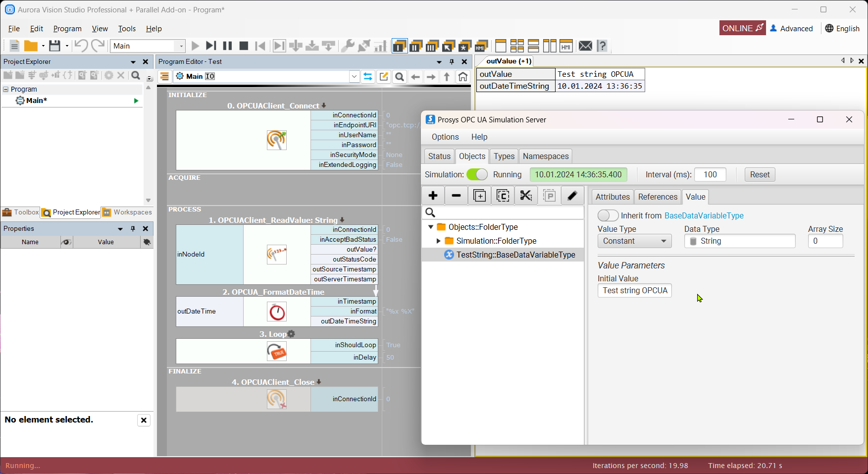The height and width of the screenshot is (474, 868).
Task: Switch to the Namespaces tab
Action: click(545, 156)
